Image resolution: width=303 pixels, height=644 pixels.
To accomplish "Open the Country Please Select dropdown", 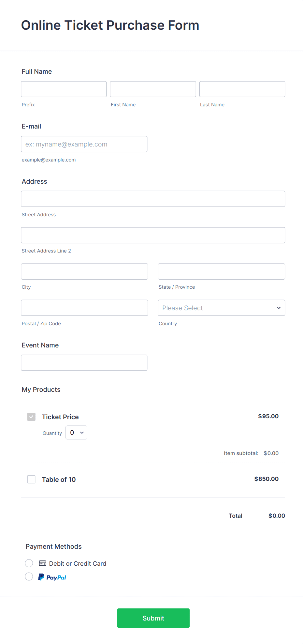I will (221, 308).
